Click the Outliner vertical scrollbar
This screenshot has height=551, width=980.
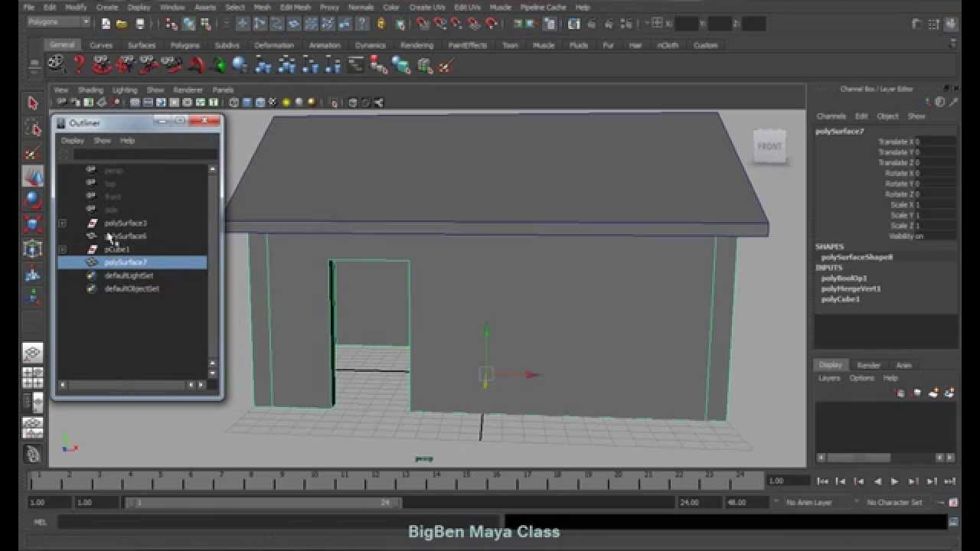pyautogui.click(x=213, y=266)
